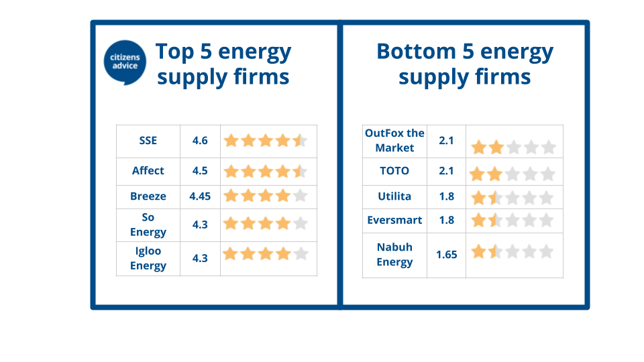
Task: Click Nabuh Energy's score 1.65
Action: pyautogui.click(x=447, y=255)
